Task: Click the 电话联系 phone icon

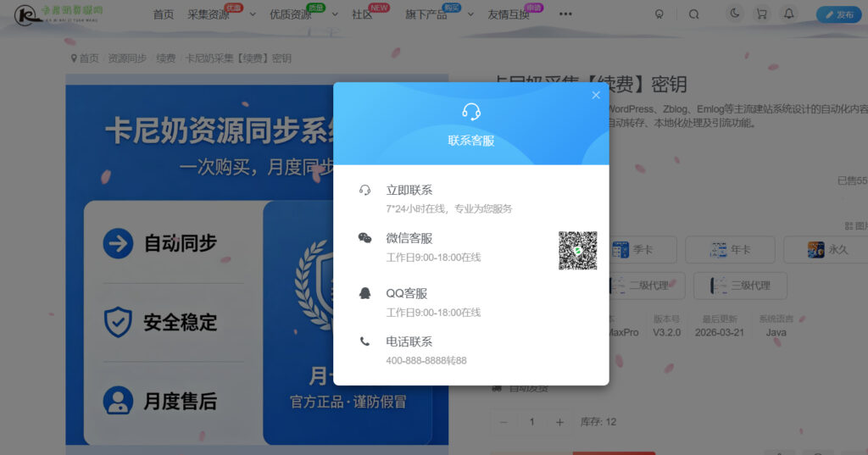Action: point(364,341)
